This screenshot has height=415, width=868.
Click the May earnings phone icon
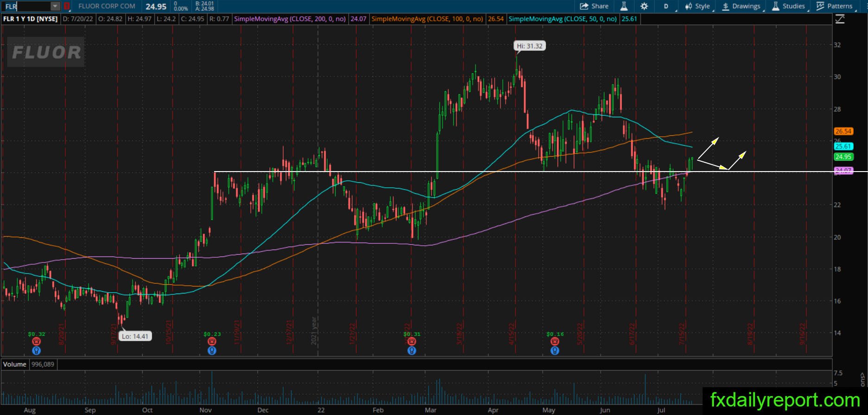point(555,342)
